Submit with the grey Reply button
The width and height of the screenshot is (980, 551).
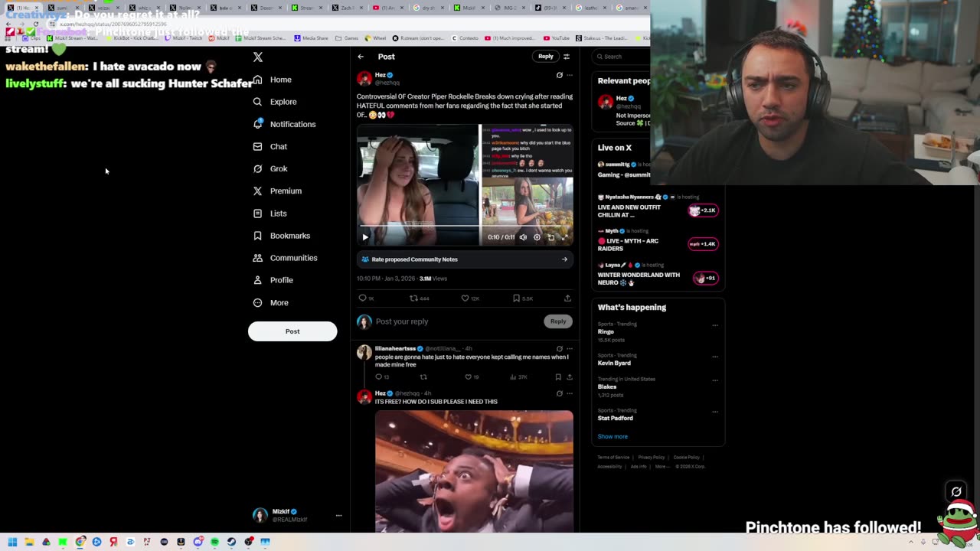[558, 321]
